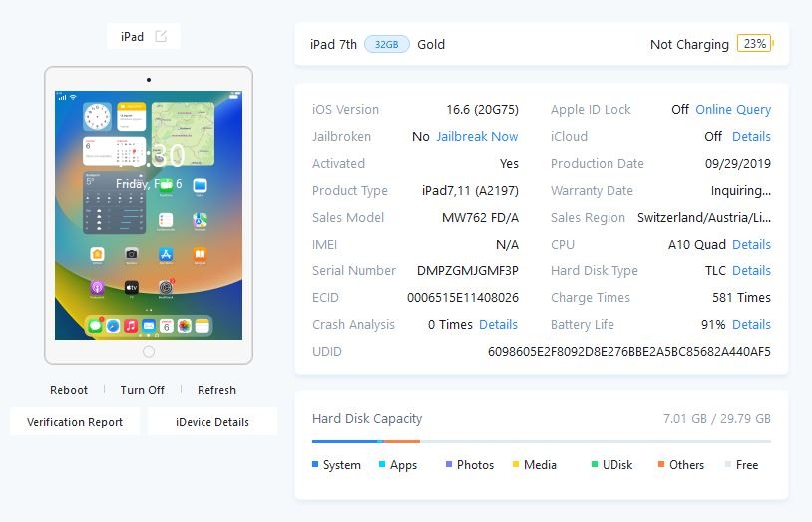Open iCloud Details link
This screenshot has height=522, width=812.
click(x=751, y=137)
